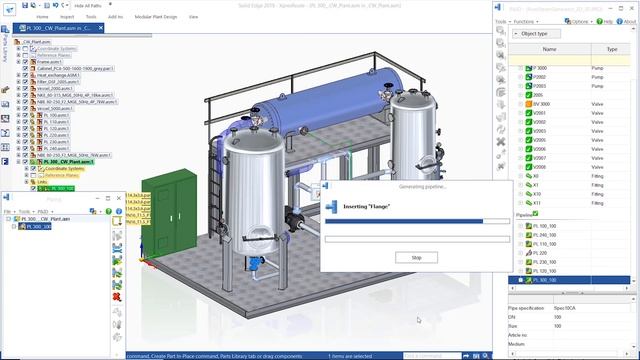Open the Home ribbon tab

pyautogui.click(x=42, y=17)
